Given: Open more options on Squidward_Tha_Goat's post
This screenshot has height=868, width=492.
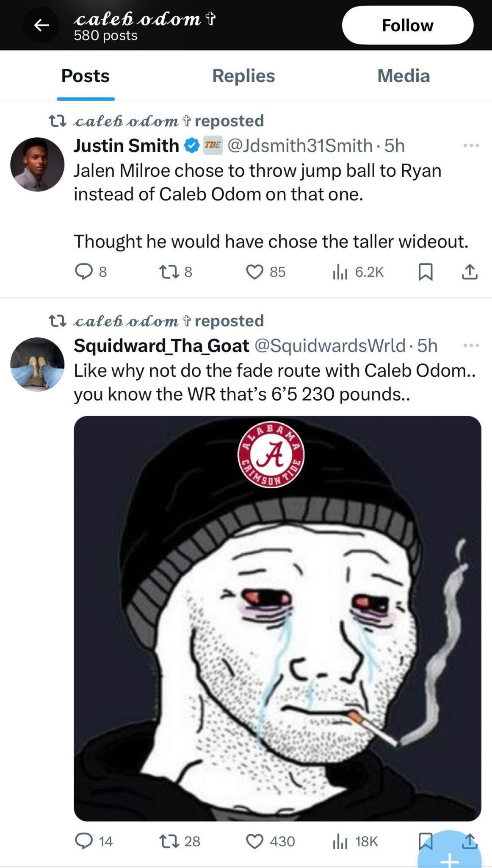Looking at the screenshot, I should pos(471,346).
